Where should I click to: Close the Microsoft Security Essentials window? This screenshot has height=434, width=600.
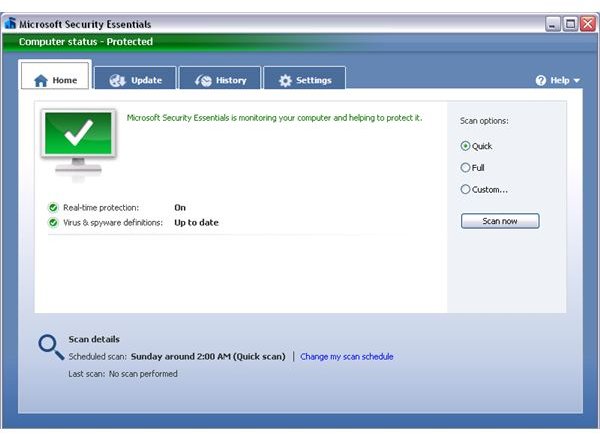[586, 24]
